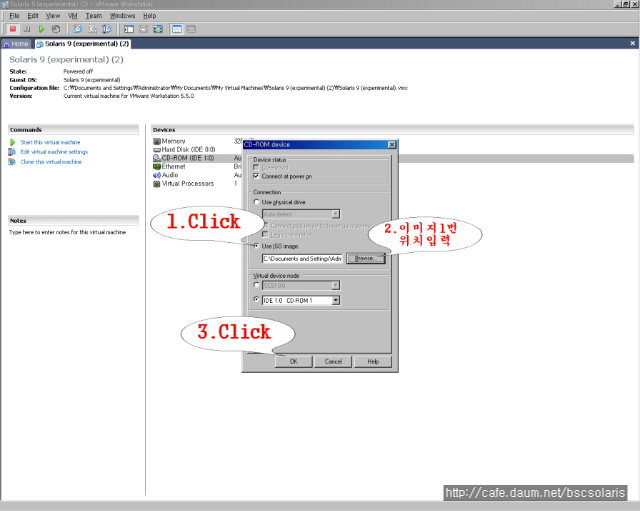The height and width of the screenshot is (511, 640).
Task: Click the Take Snapshot toolbar icon
Action: (77, 29)
